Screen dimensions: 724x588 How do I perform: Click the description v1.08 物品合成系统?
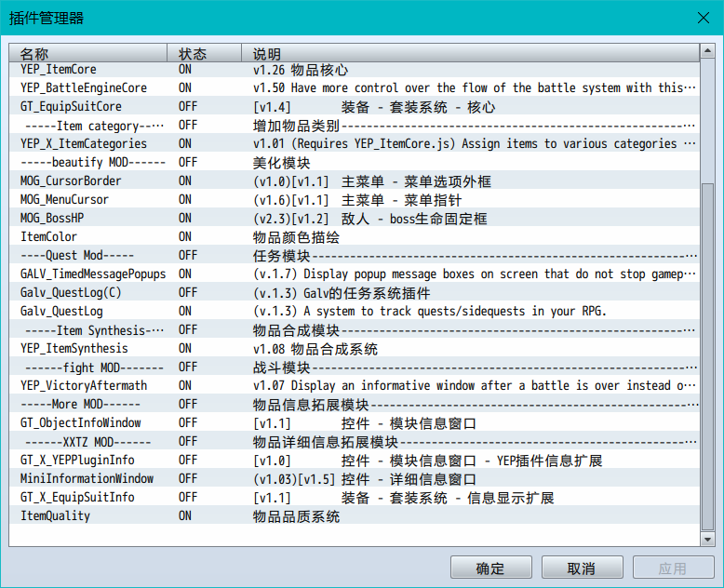click(315, 349)
